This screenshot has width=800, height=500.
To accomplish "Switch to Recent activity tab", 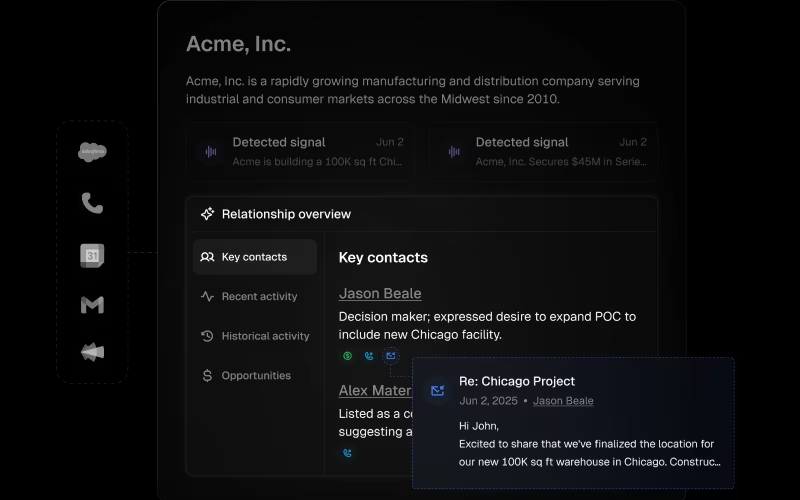I will (x=255, y=296).
